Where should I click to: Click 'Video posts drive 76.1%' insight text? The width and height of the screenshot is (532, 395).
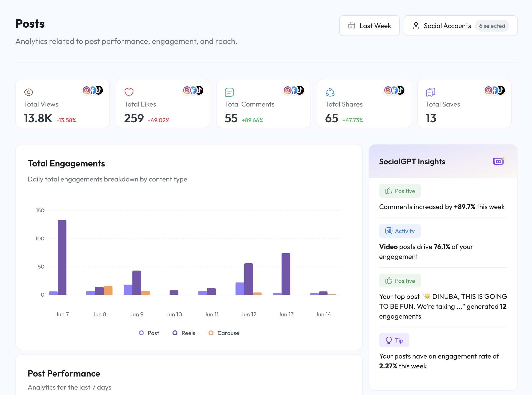tap(426, 251)
